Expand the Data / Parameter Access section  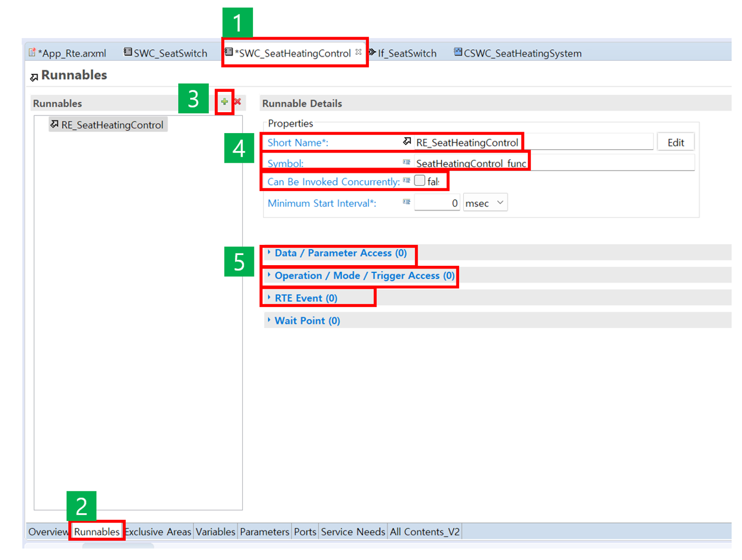click(340, 253)
